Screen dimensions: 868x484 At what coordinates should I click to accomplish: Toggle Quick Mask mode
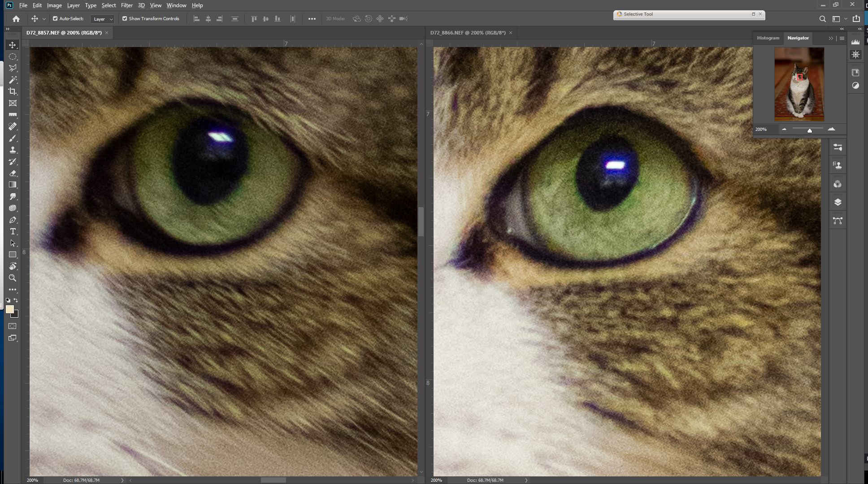[13, 326]
